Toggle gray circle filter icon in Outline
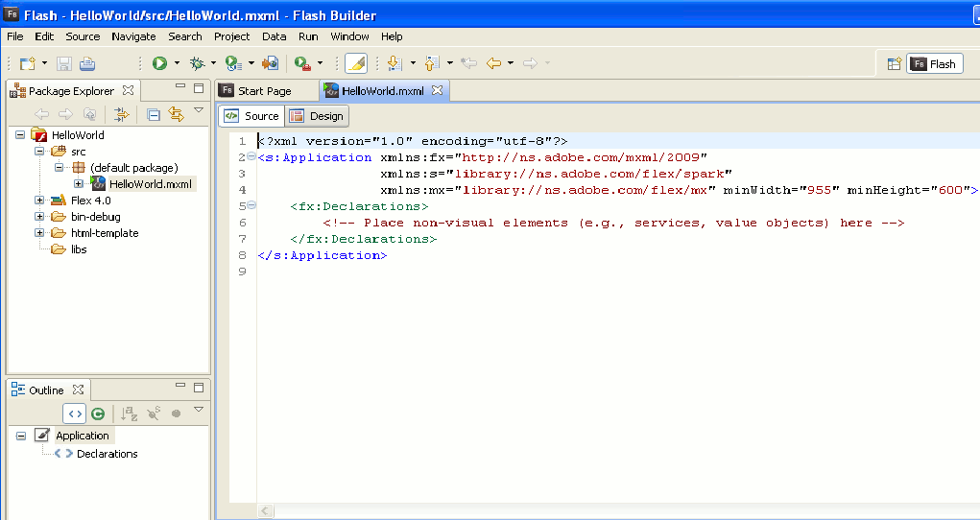 pos(177,414)
